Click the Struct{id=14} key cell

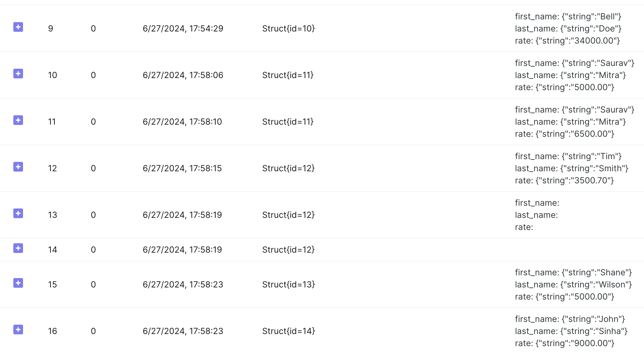[288, 331]
